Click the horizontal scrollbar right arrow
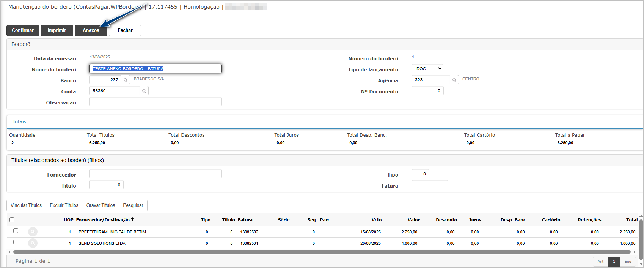The image size is (644, 268). click(635, 252)
